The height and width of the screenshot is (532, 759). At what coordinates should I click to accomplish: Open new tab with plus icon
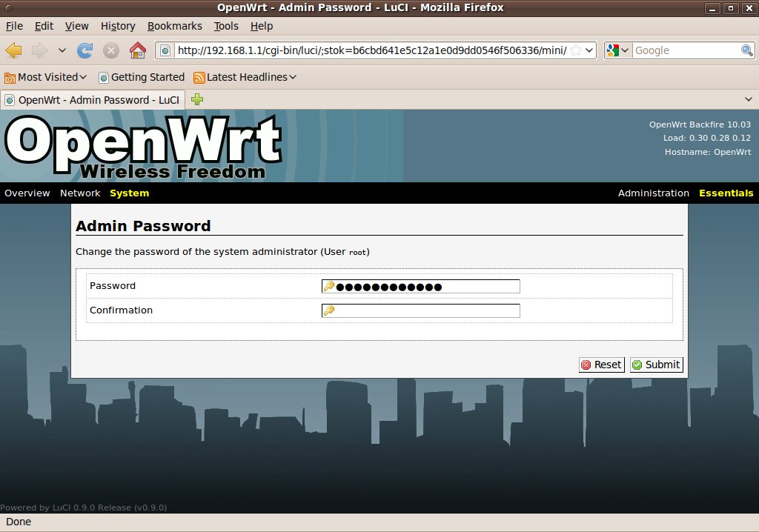(x=197, y=99)
